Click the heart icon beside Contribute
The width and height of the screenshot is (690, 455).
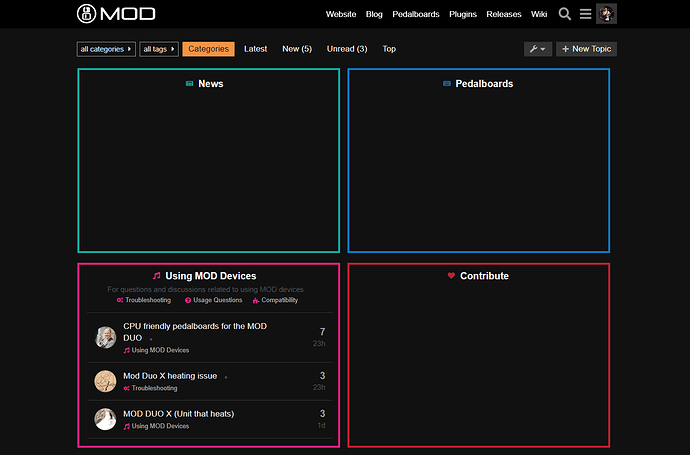[451, 275]
